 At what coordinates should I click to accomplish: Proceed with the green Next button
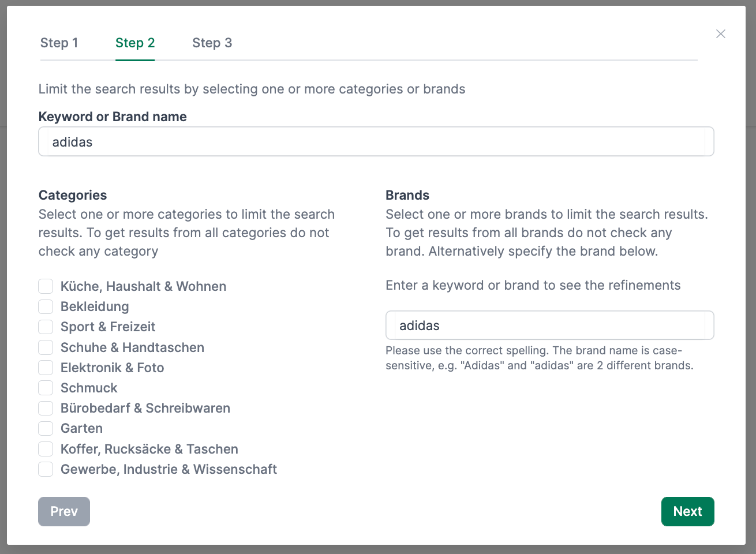[687, 511]
